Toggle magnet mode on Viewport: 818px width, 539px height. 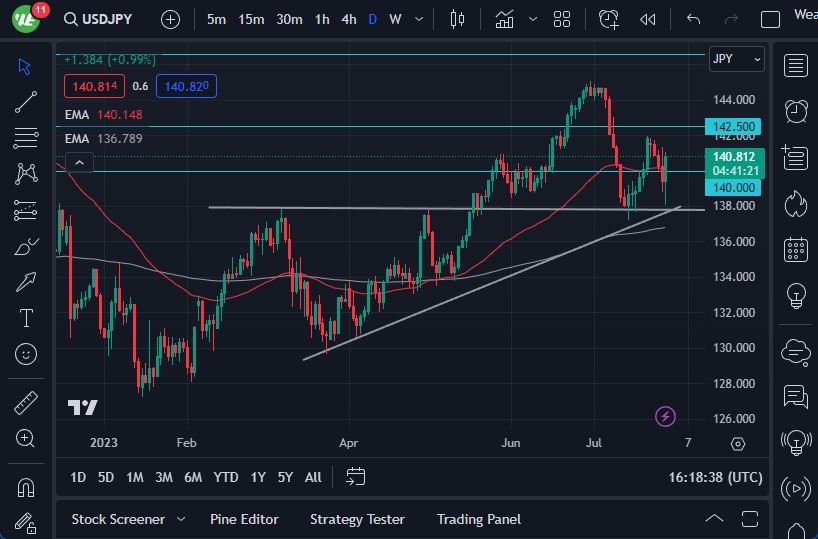pos(26,487)
